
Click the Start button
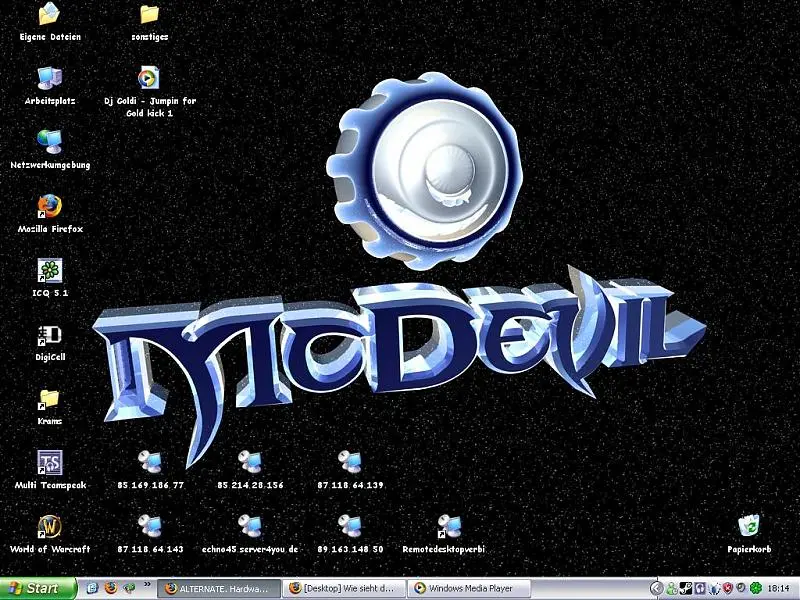[39, 589]
